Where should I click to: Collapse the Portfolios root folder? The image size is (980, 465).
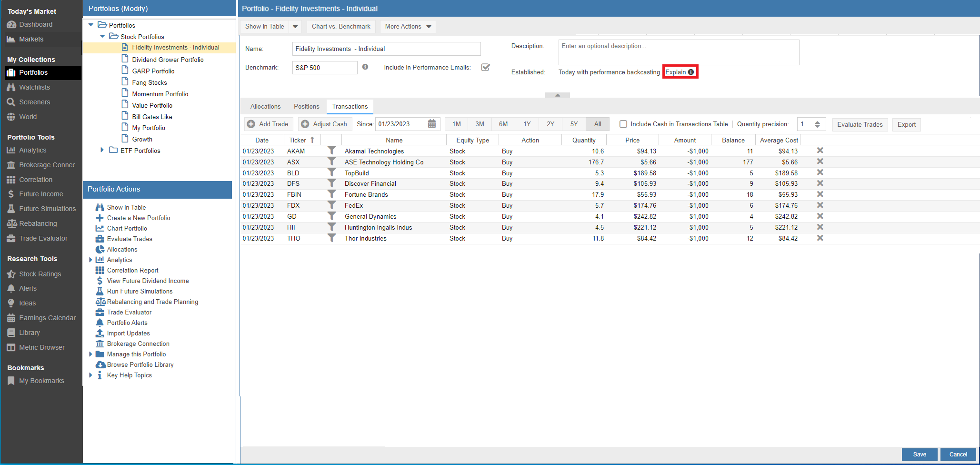pyautogui.click(x=91, y=25)
